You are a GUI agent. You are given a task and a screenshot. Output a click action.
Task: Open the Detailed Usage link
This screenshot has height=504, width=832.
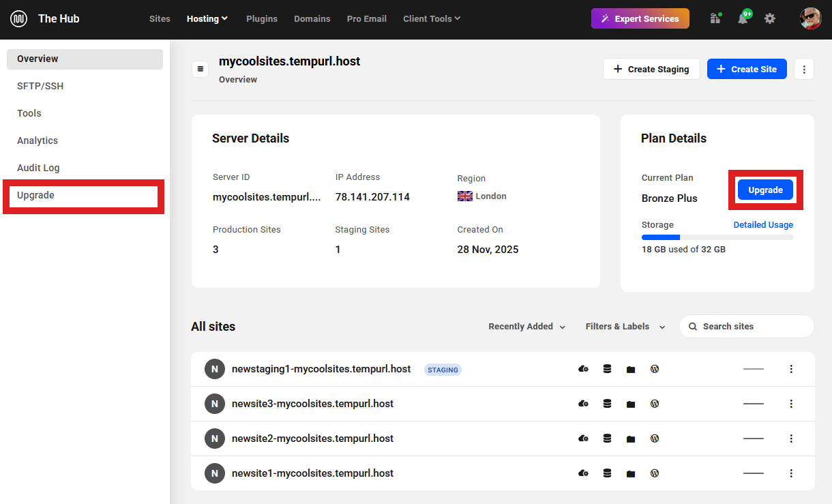(763, 224)
